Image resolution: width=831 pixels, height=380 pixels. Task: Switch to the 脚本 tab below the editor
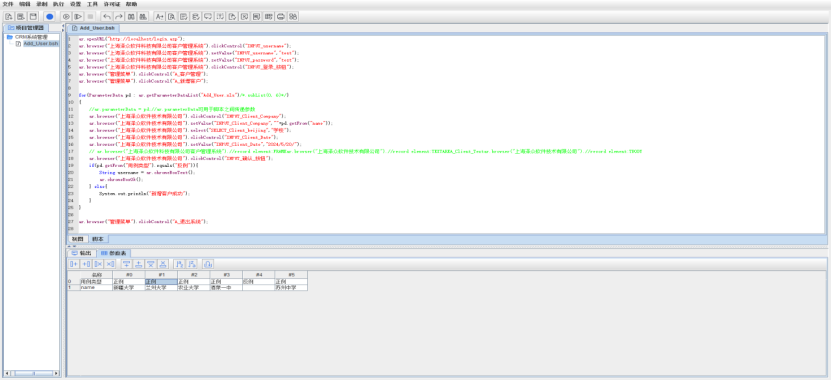click(x=98, y=239)
